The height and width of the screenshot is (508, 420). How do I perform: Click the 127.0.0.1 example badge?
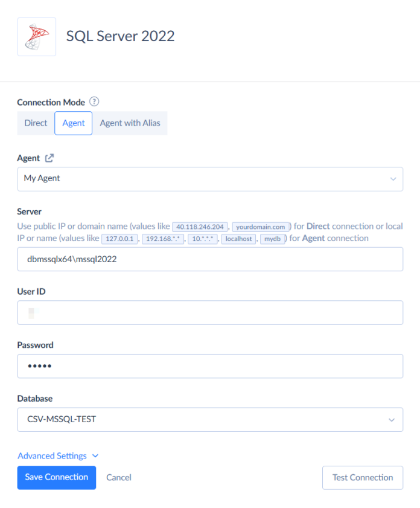(119, 239)
